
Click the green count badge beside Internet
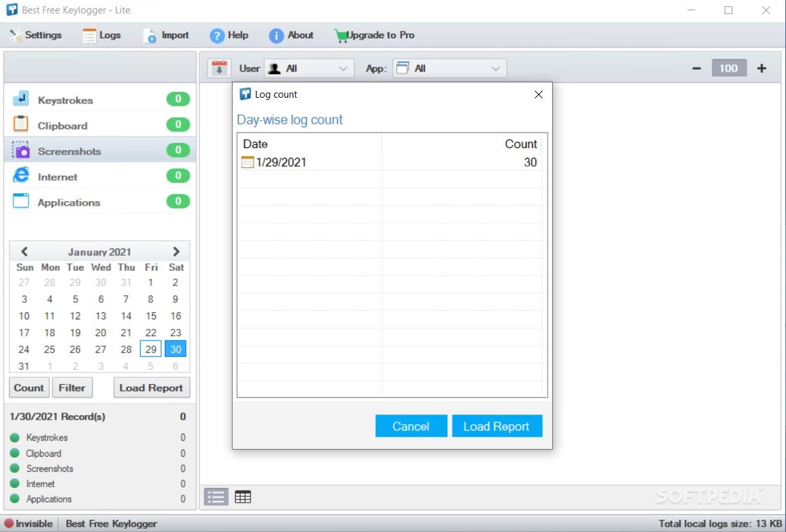point(178,176)
